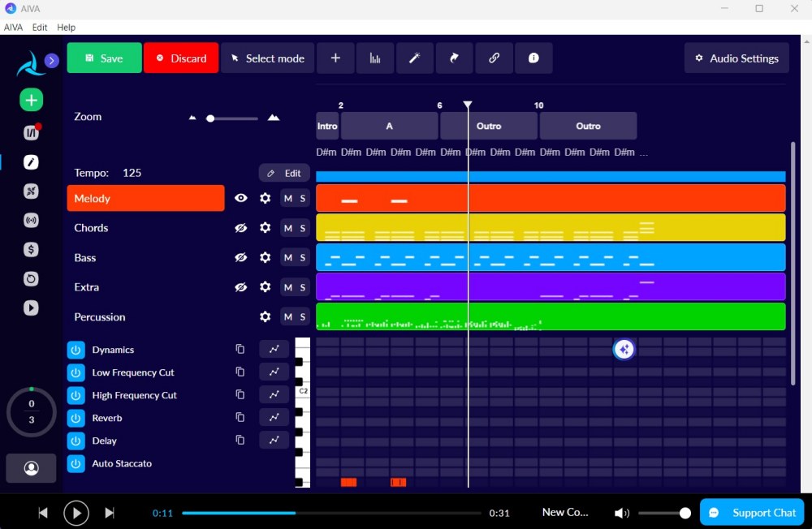Toggle the High Frequency Cut power switch
The image size is (812, 529).
coord(76,395)
